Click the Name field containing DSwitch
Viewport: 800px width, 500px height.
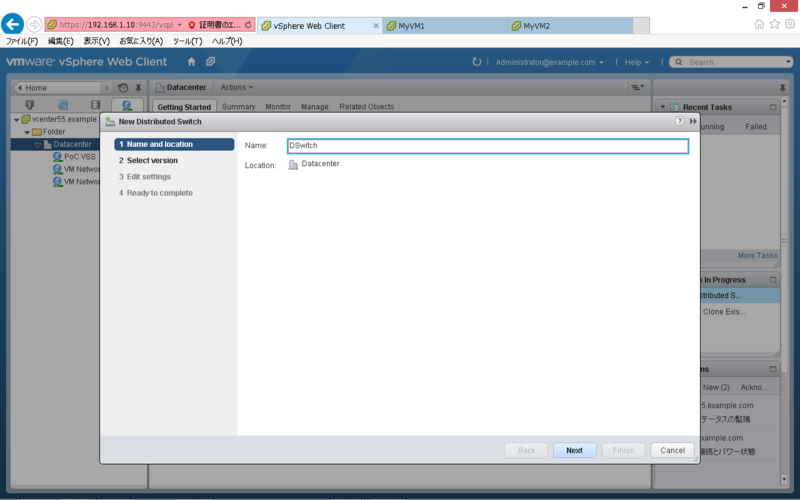[x=488, y=146]
